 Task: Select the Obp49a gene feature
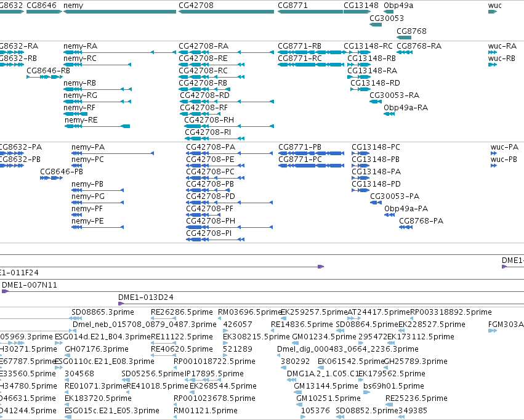coord(389,12)
